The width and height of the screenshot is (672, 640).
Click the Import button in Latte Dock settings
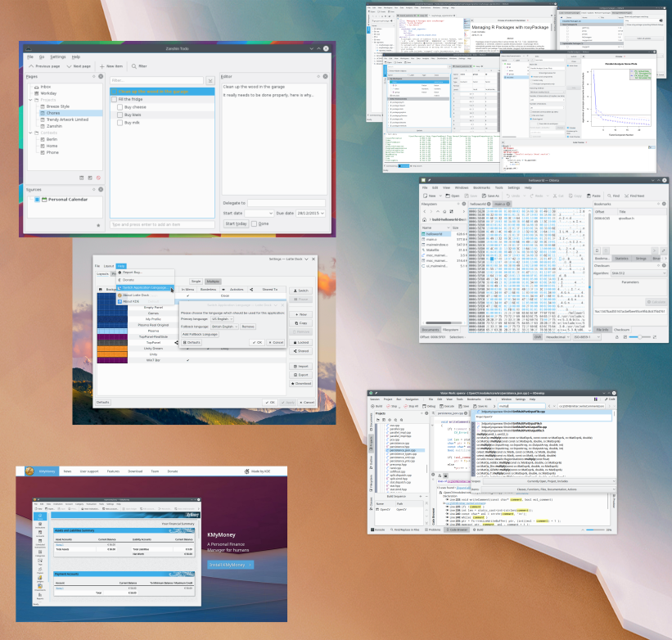coord(301,367)
